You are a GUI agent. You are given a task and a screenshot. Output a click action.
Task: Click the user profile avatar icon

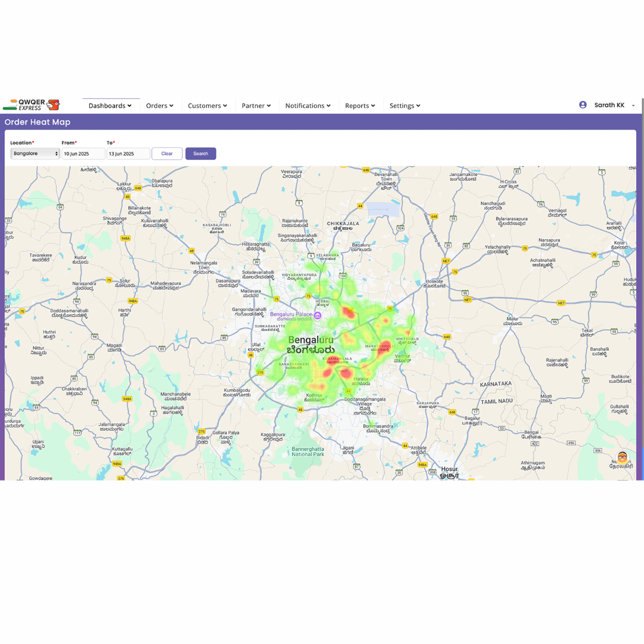(583, 105)
